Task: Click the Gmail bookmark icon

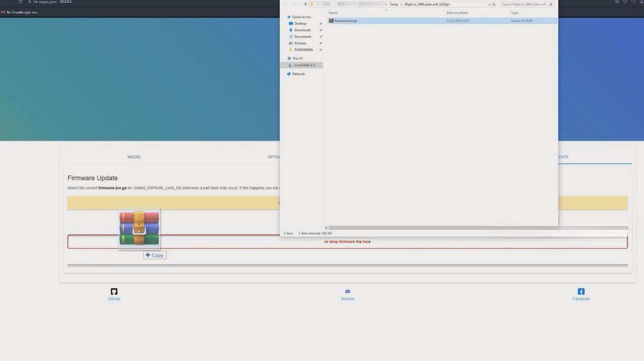Action: tap(3, 12)
